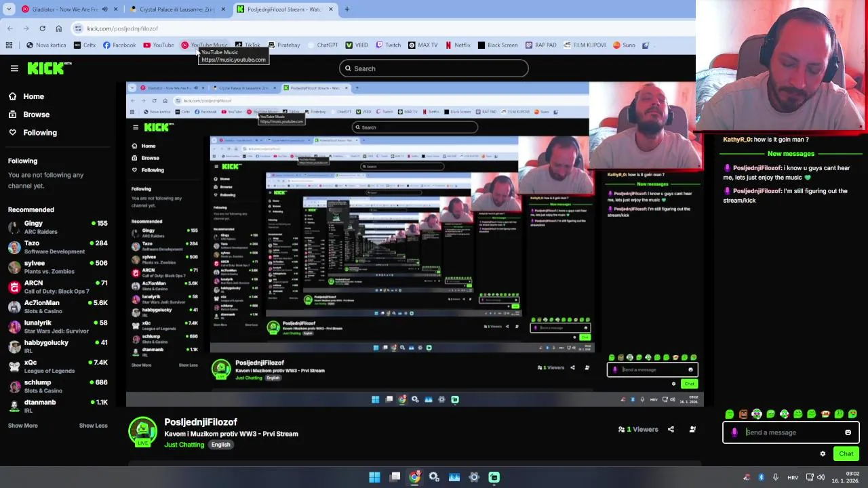Click the English language tag

pos(220,445)
